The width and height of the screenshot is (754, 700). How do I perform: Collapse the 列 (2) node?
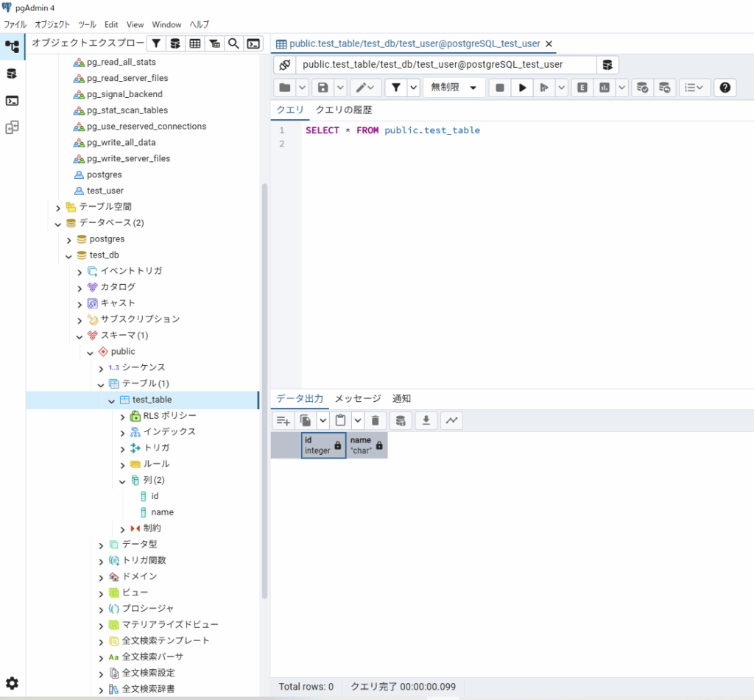coord(122,481)
